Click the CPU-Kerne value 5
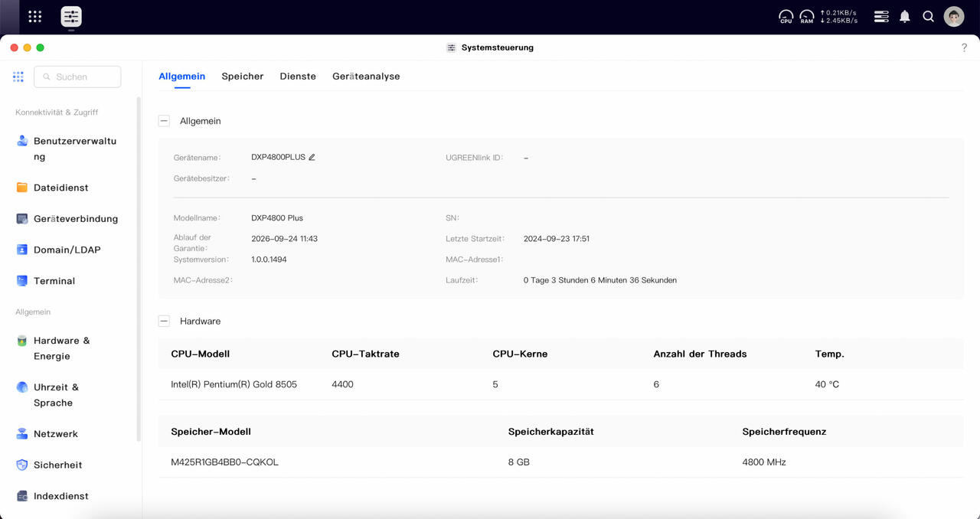980x519 pixels. pos(495,384)
